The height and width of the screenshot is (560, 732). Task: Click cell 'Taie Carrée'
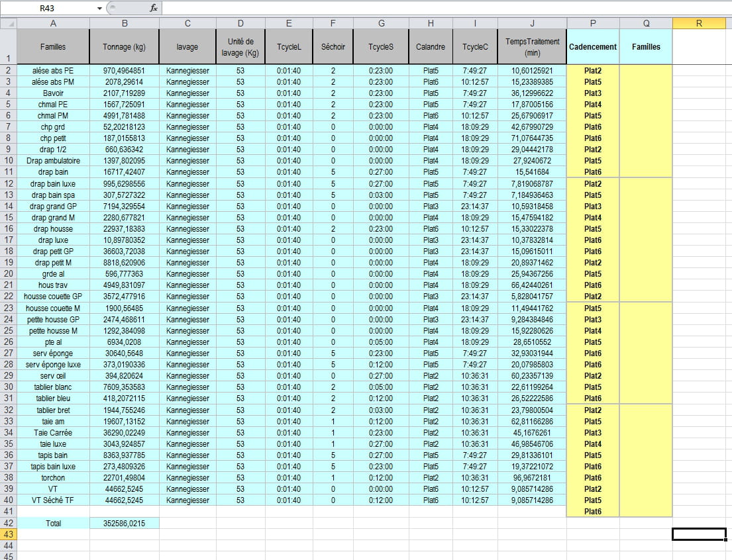[53, 433]
